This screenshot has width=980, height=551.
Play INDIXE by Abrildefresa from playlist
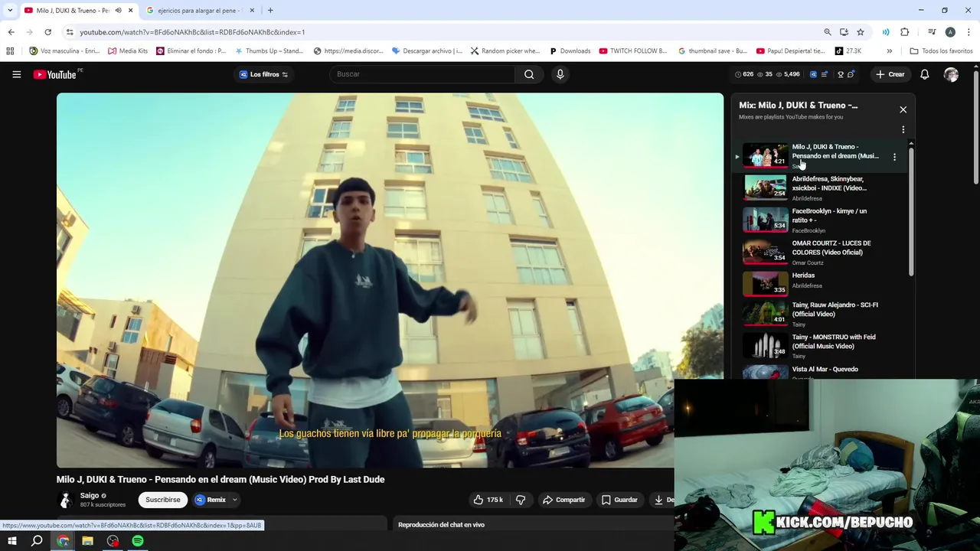(x=819, y=187)
